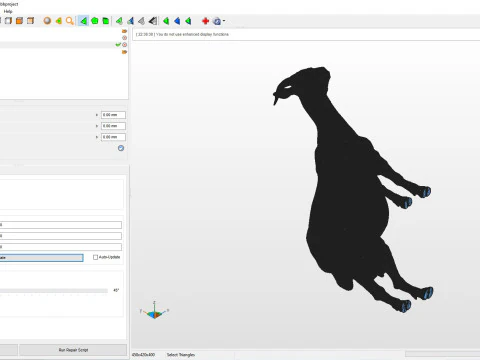This screenshot has width=480, height=360.
Task: Expand the arrow beside the top 0.00 mm field
Action: [97, 115]
